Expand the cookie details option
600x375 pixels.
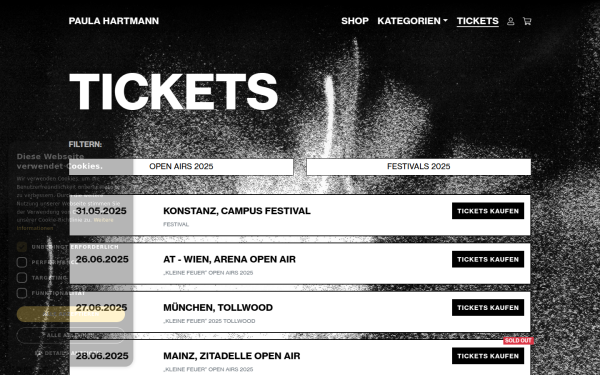coord(68,353)
